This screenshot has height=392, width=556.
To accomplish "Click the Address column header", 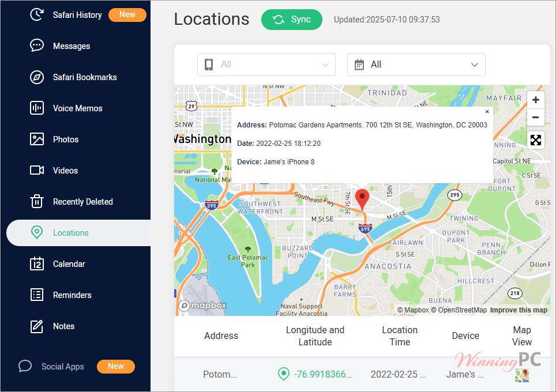I will coord(221,336).
